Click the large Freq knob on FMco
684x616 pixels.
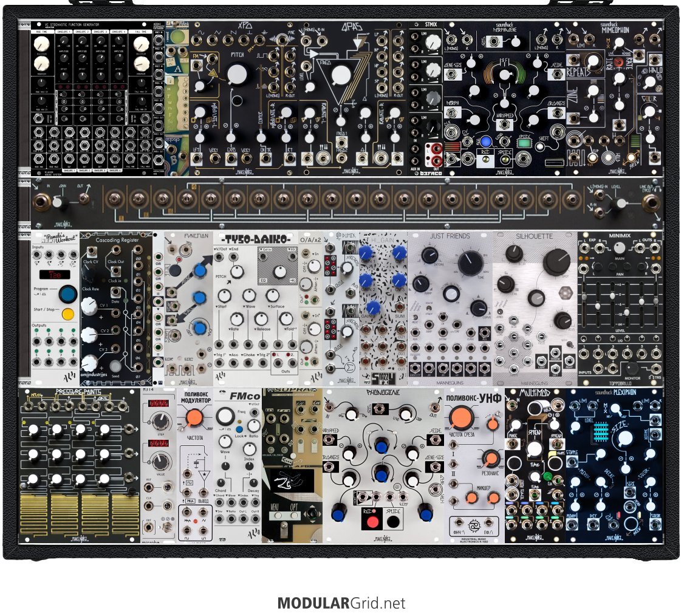[x=225, y=417]
